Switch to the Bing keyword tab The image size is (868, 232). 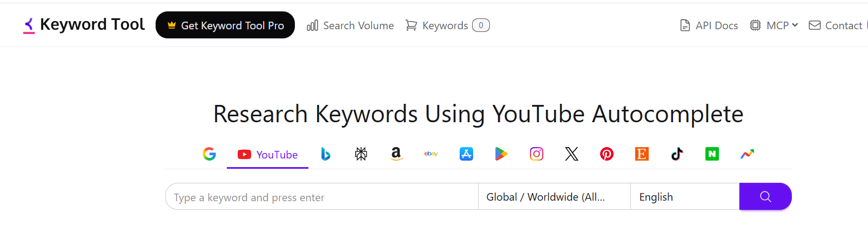326,154
